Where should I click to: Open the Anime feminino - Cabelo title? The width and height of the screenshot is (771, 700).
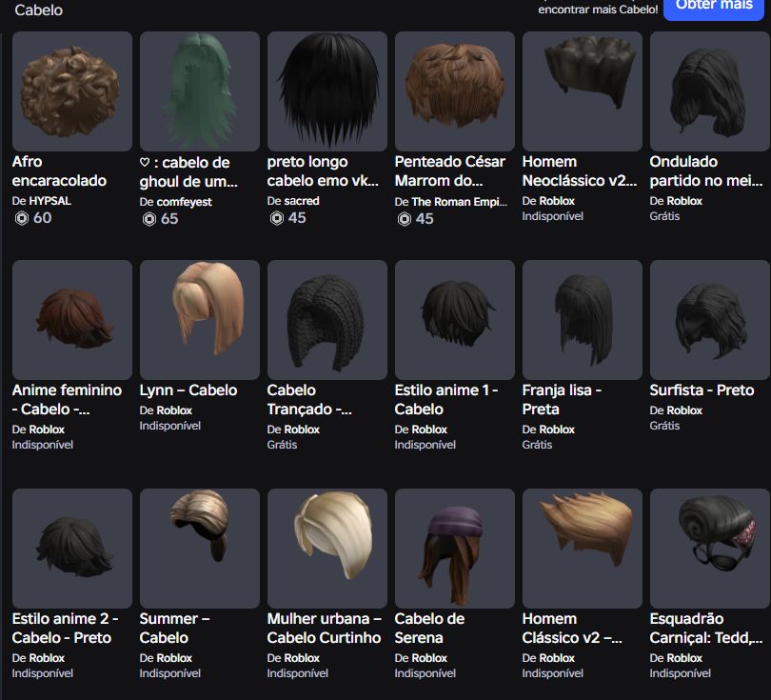point(67,399)
